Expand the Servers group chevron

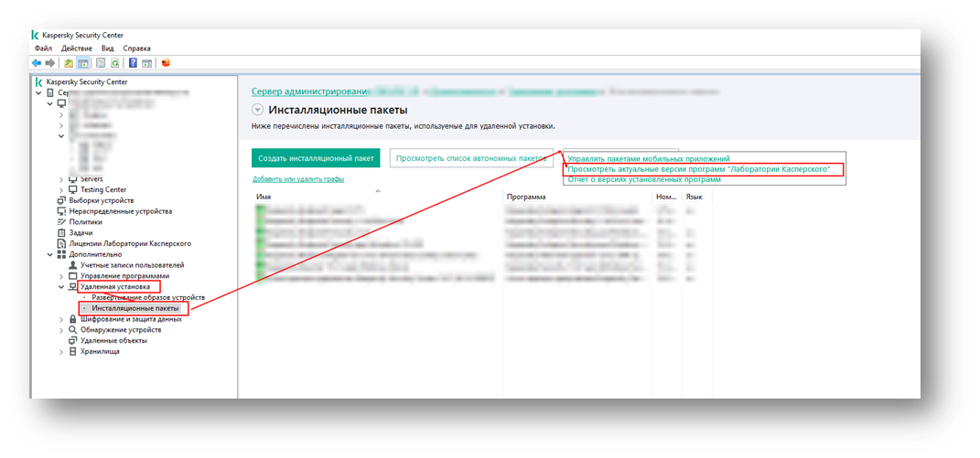tap(61, 180)
